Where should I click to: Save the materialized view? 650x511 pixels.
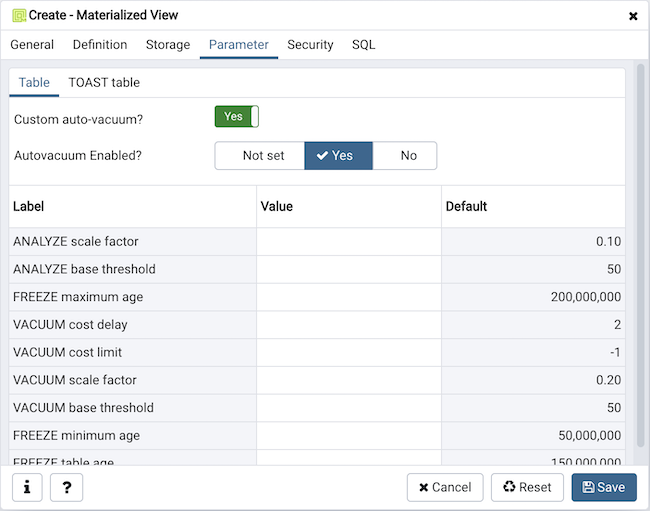(x=604, y=487)
